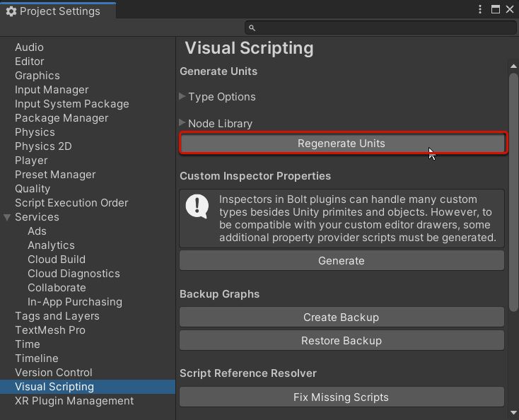Open the Graphics settings category

37,76
